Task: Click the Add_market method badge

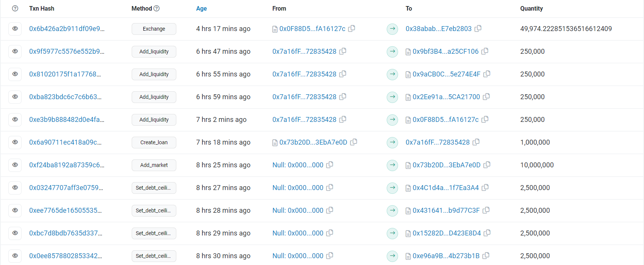Action: (154, 165)
